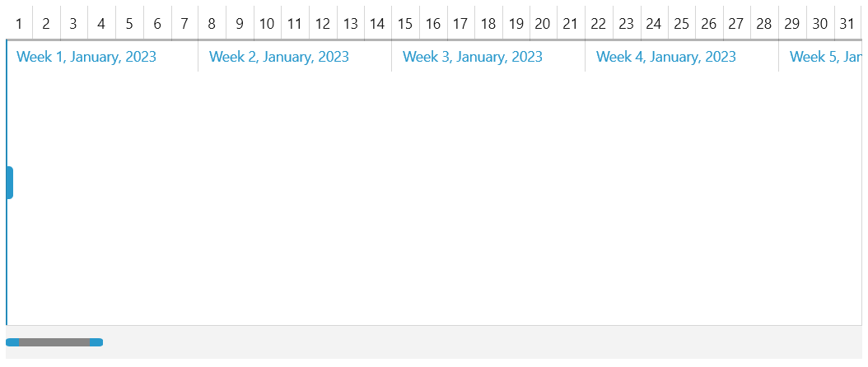Click the Week 4, January, 2023 label
The image size is (868, 367).
(x=666, y=57)
